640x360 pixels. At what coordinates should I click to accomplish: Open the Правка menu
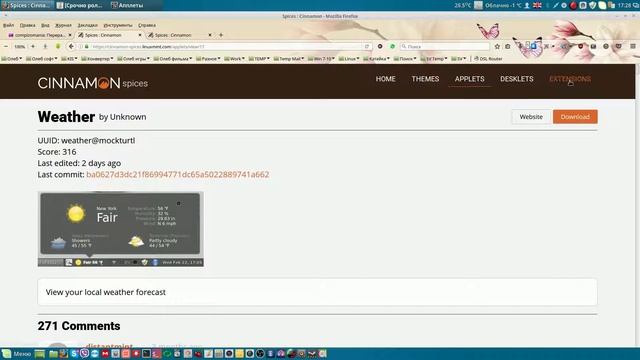click(x=27, y=25)
